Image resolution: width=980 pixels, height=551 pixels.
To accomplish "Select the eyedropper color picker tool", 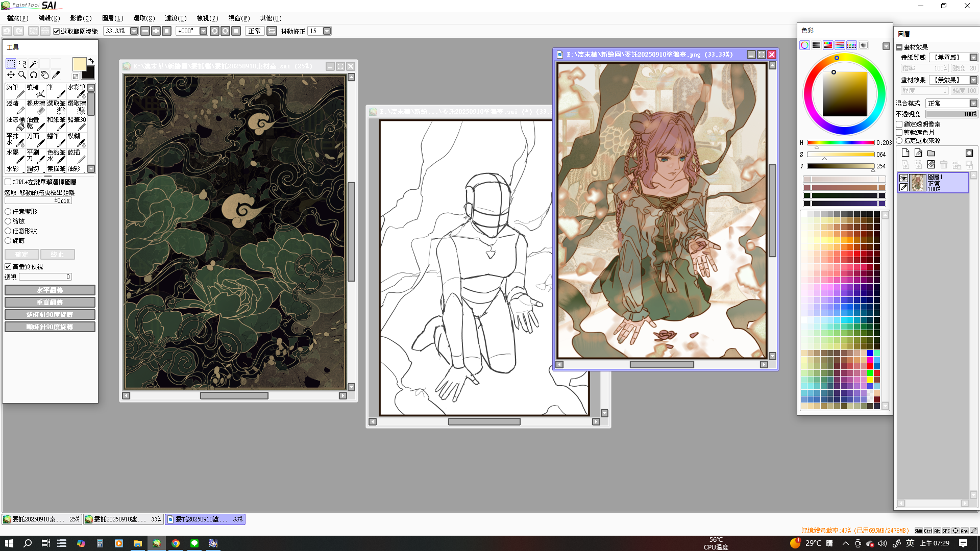I will point(56,75).
